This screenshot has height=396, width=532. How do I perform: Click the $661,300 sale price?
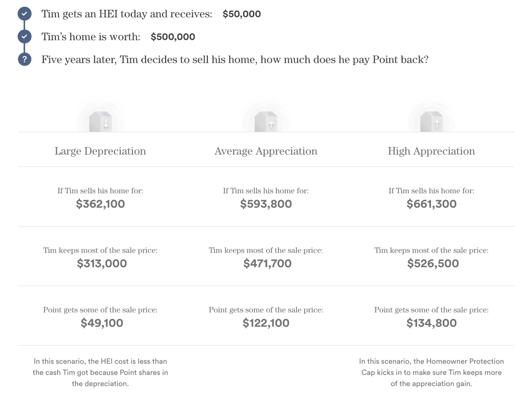point(432,204)
